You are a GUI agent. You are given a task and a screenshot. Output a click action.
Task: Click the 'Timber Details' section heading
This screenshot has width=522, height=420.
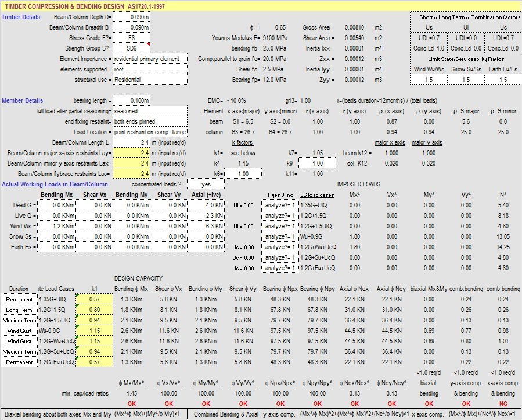tap(21, 17)
